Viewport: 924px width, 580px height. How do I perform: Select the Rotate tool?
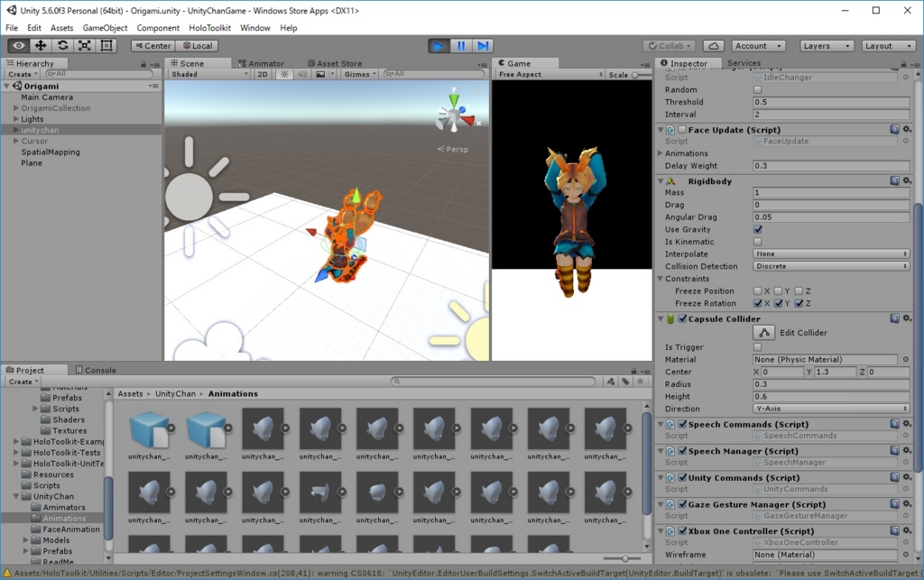[62, 45]
